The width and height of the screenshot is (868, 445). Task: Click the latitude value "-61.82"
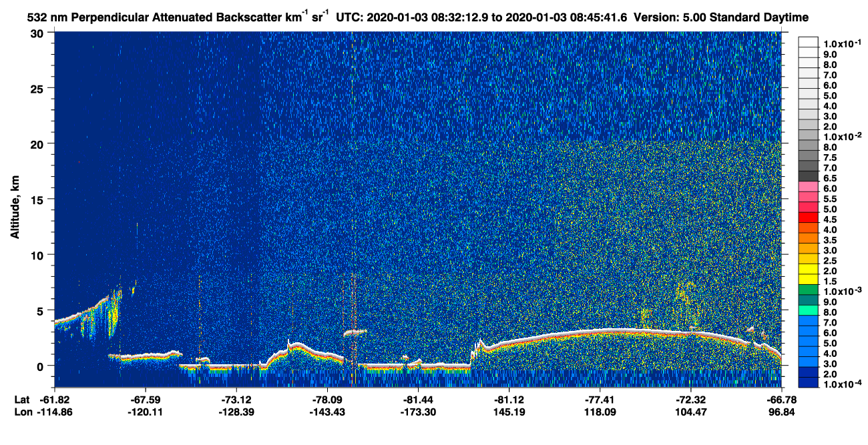(54, 399)
